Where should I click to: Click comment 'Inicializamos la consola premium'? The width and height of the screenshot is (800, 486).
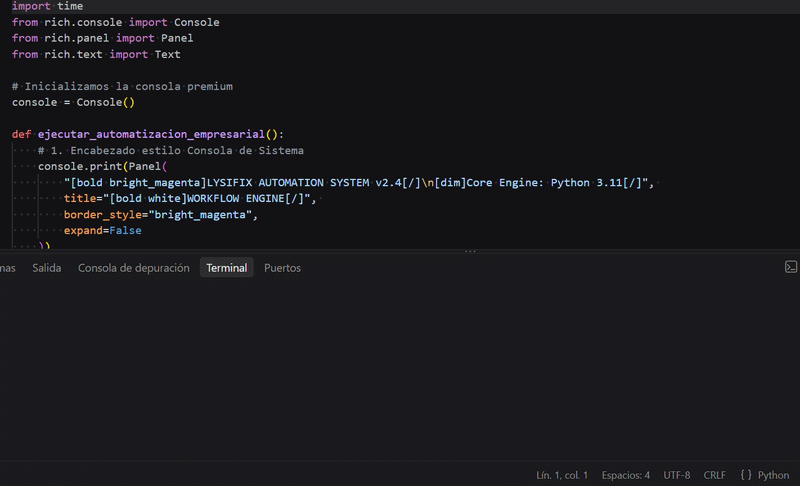pos(122,87)
